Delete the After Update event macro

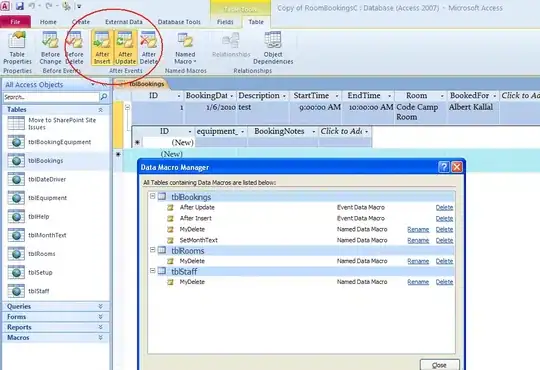[x=444, y=208]
